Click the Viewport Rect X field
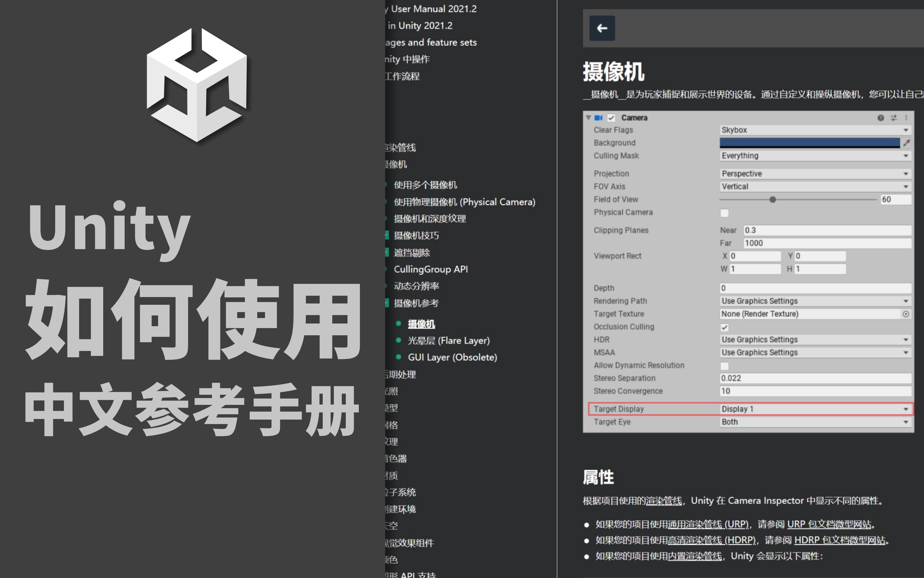Image resolution: width=924 pixels, height=578 pixels. tap(755, 256)
